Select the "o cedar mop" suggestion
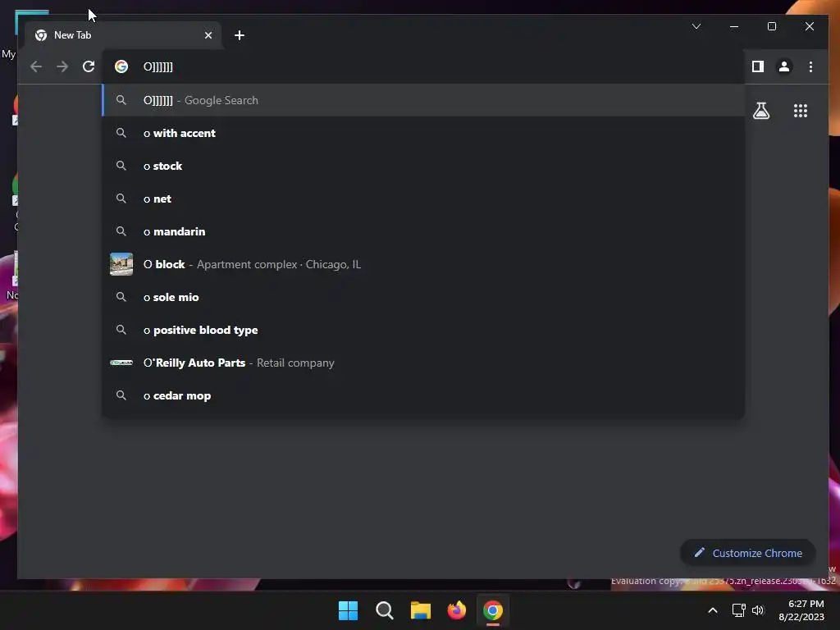This screenshot has width=840, height=630. [x=423, y=395]
